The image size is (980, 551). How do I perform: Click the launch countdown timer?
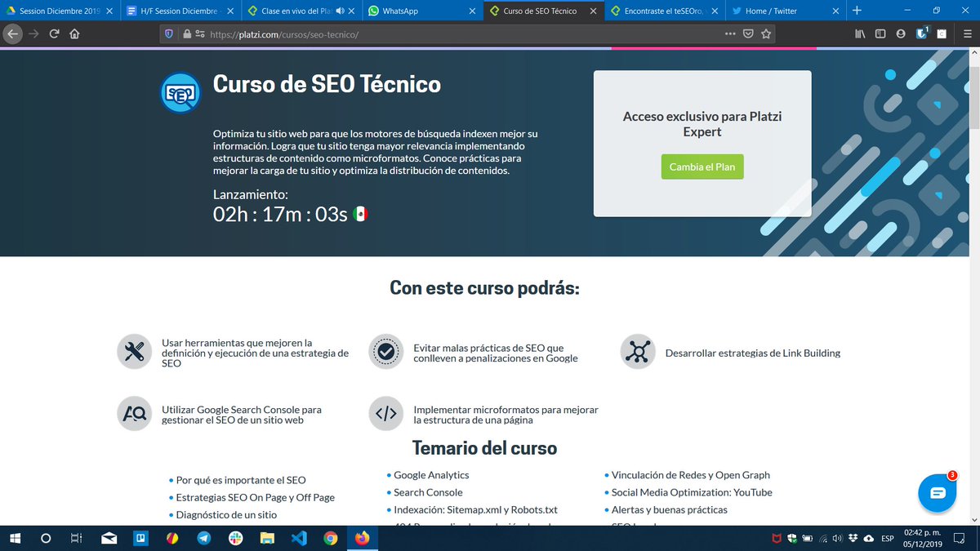280,214
